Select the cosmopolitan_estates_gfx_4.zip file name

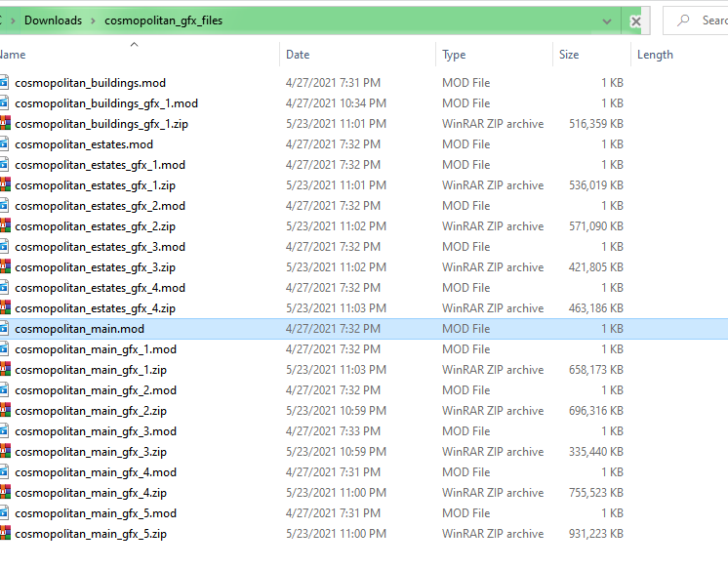pyautogui.click(x=96, y=308)
